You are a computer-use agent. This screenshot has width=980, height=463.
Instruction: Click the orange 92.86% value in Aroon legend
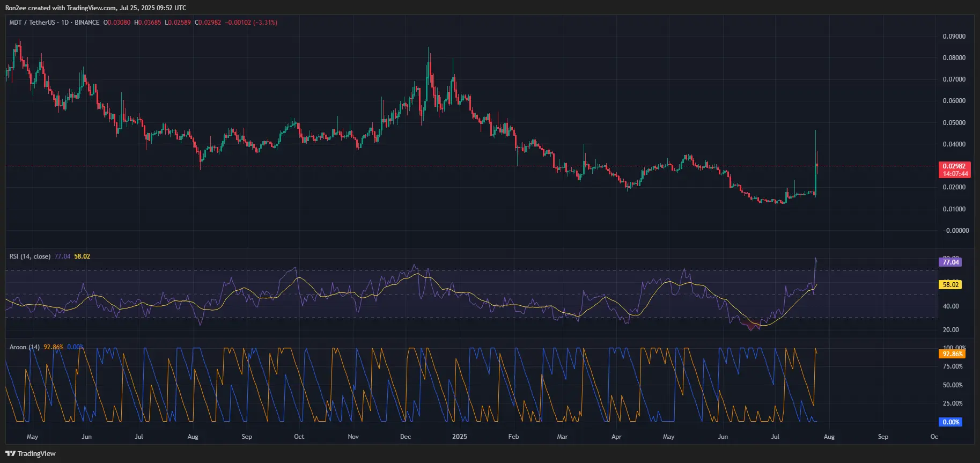click(x=54, y=347)
